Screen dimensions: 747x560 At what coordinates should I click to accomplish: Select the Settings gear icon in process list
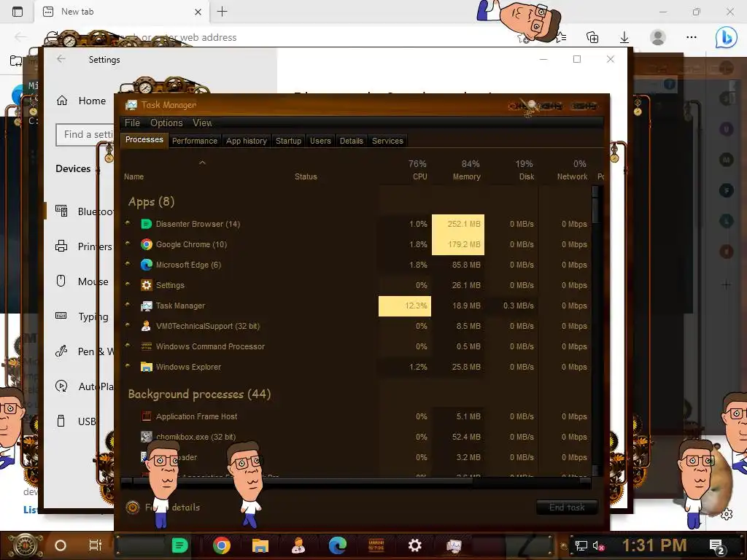point(146,285)
